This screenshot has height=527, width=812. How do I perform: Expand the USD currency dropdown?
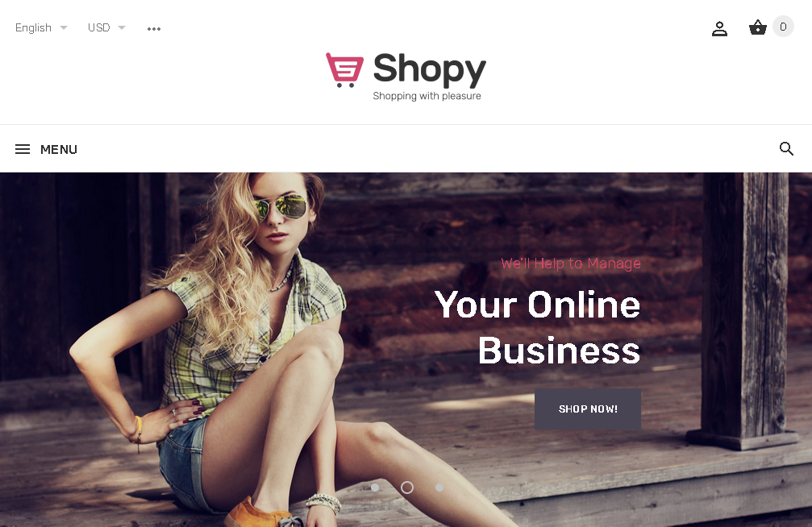click(106, 27)
